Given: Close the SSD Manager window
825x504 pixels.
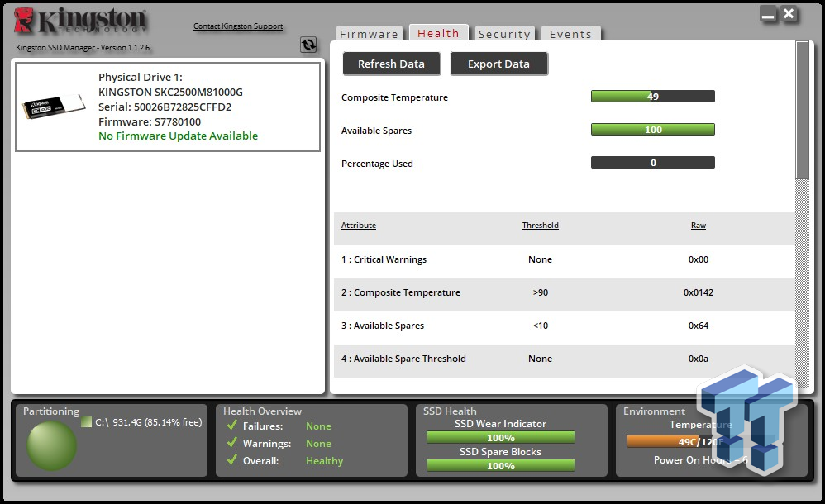Looking at the screenshot, I should click(x=788, y=14).
